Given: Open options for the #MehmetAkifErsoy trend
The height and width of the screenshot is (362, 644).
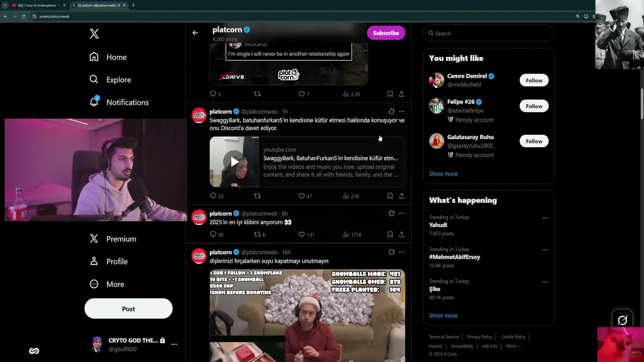Looking at the screenshot, I should 545,250.
